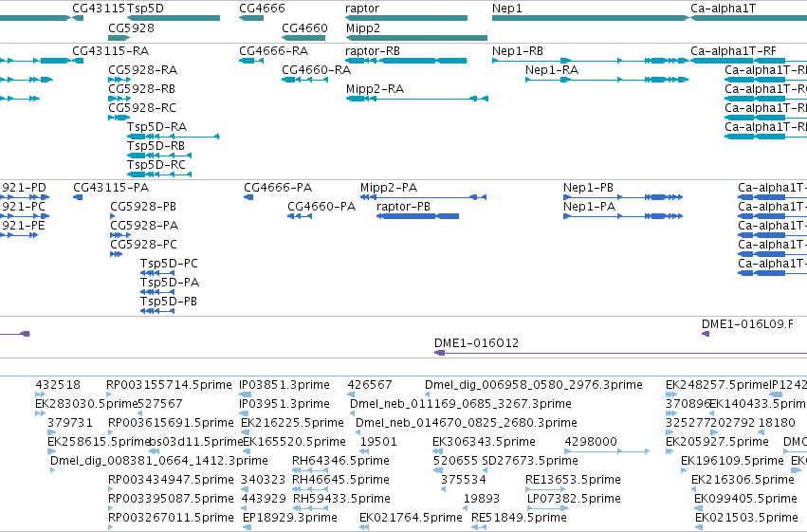
Task: Click the Mipp2-PA protein label
Action: click(389, 188)
